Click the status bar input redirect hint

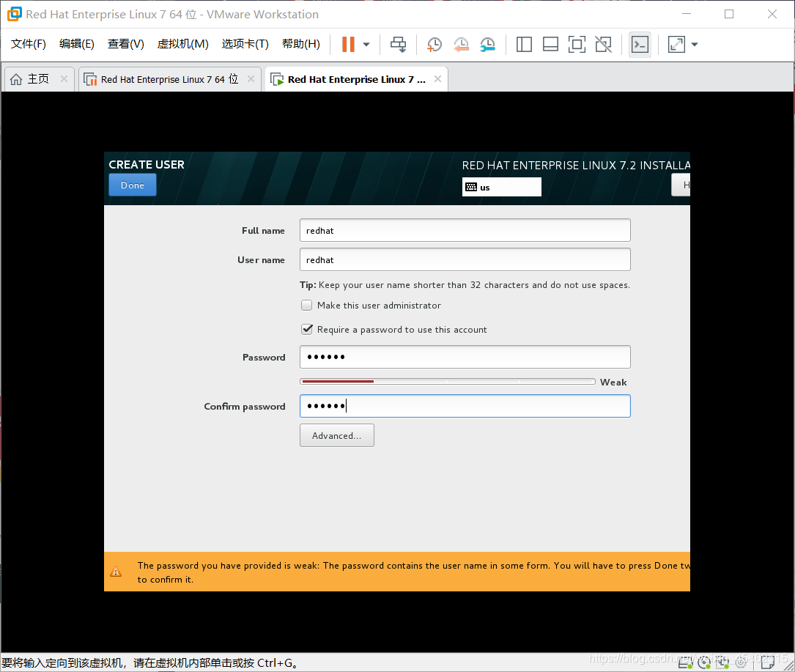[149, 663]
